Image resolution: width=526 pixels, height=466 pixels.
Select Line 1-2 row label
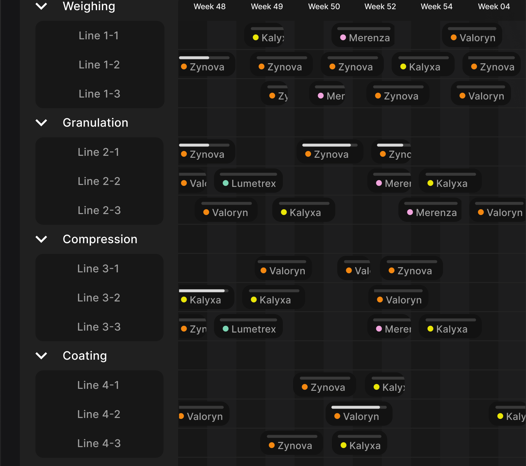99,65
